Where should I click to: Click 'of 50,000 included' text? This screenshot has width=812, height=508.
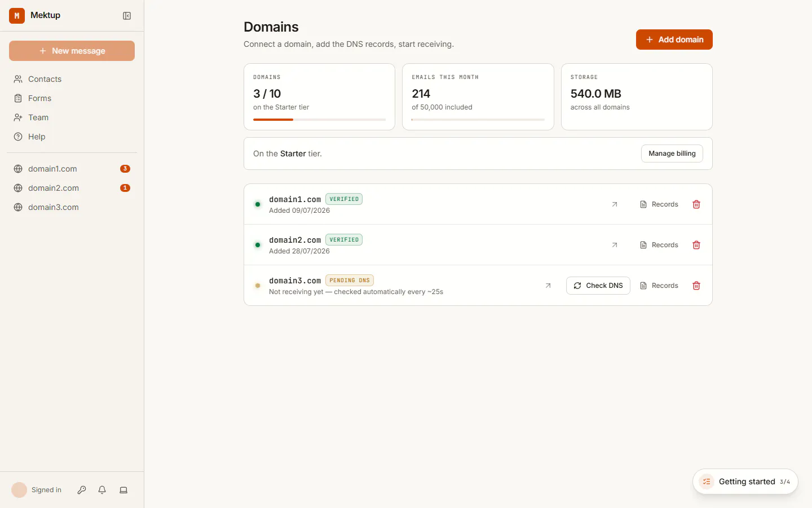442,107
